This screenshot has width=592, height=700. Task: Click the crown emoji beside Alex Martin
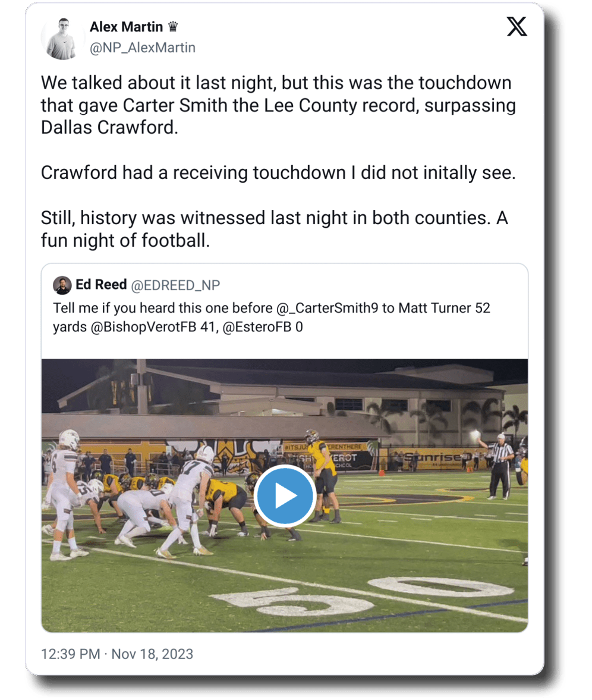[173, 27]
